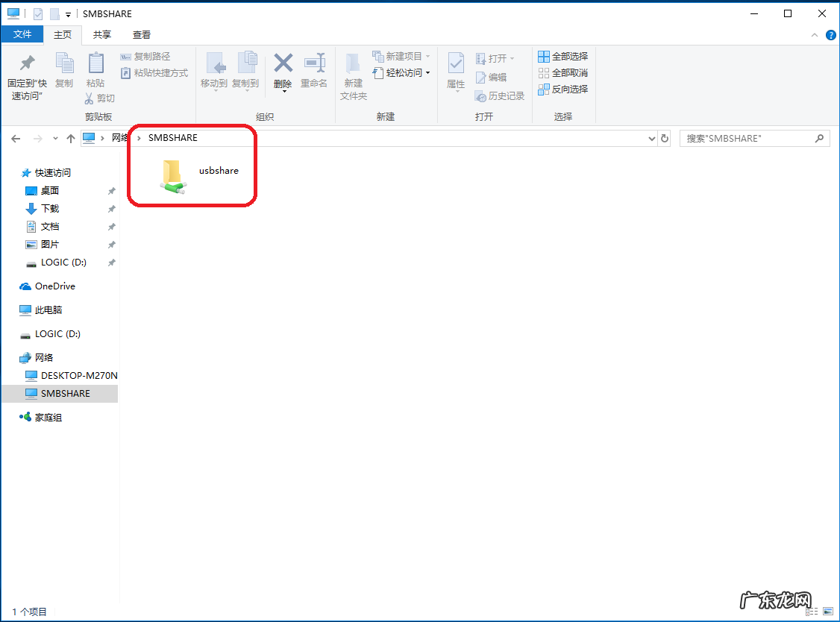Screen dimensions: 840x622
Task: Click Invert selection (反向选择)
Action: [563, 89]
